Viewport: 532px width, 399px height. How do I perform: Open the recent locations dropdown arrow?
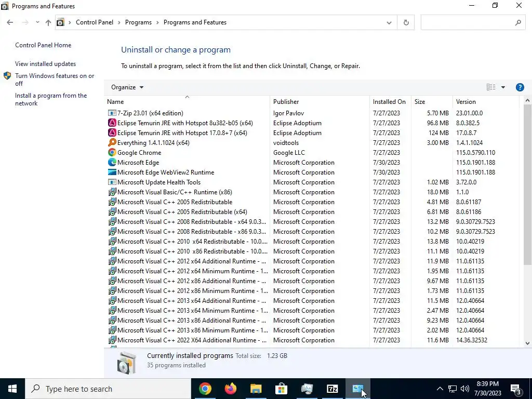coord(37,22)
